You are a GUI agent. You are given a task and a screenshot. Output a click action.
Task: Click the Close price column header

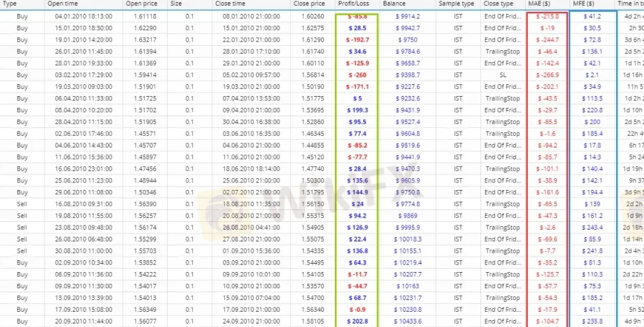309,3
